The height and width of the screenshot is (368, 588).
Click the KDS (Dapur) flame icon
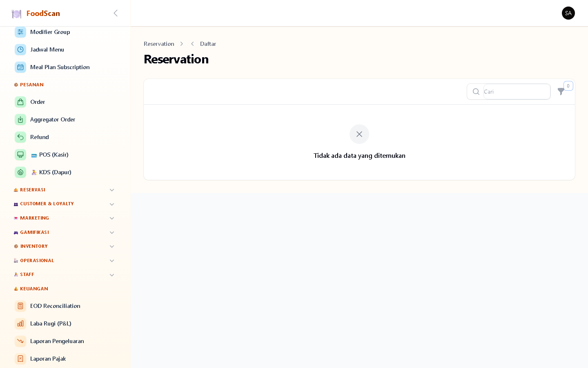[20, 172]
